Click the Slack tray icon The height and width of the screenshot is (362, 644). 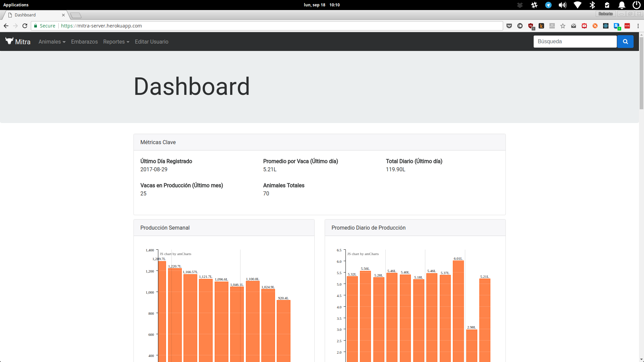(x=534, y=5)
